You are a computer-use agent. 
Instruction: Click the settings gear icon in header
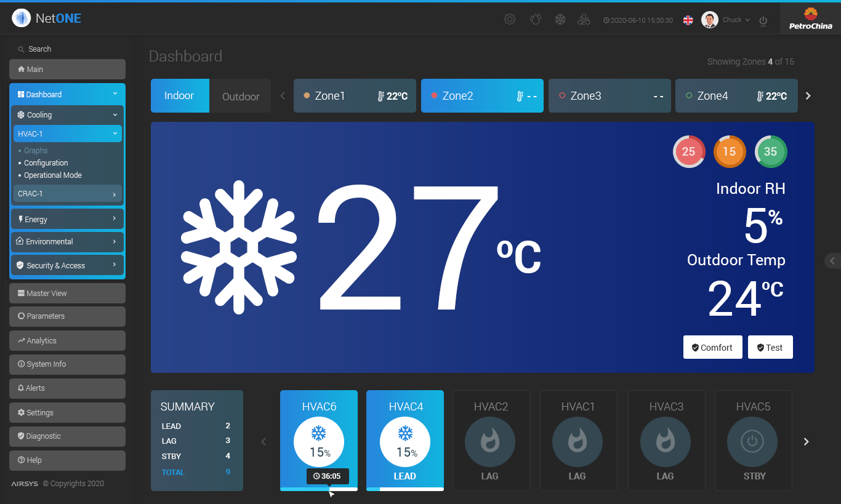[x=510, y=20]
